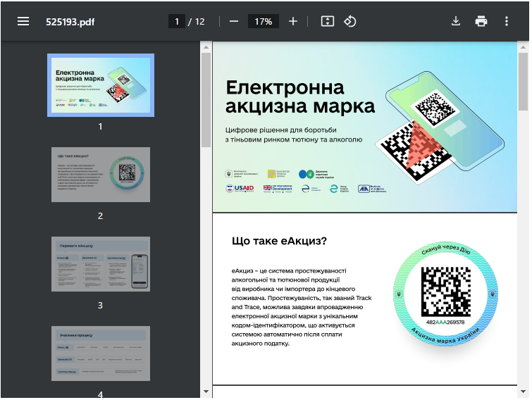This screenshot has height=400, width=532.
Task: Click the thumbnail panel scrollbar thumb
Action: [x=206, y=100]
